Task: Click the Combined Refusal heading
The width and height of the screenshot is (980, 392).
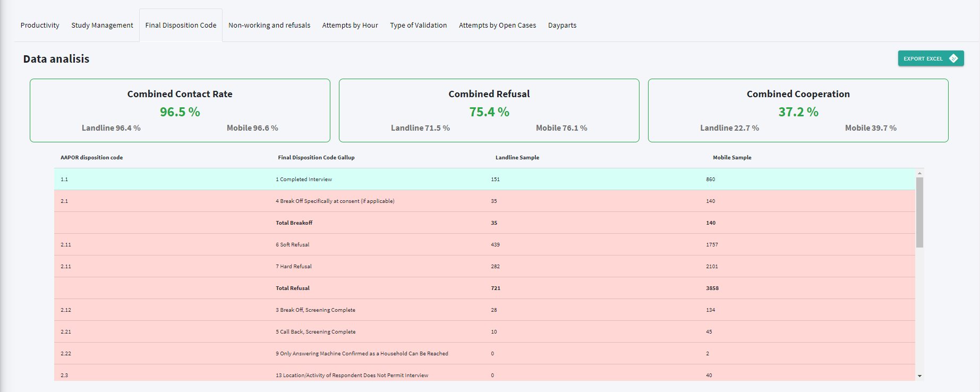Action: pyautogui.click(x=489, y=94)
